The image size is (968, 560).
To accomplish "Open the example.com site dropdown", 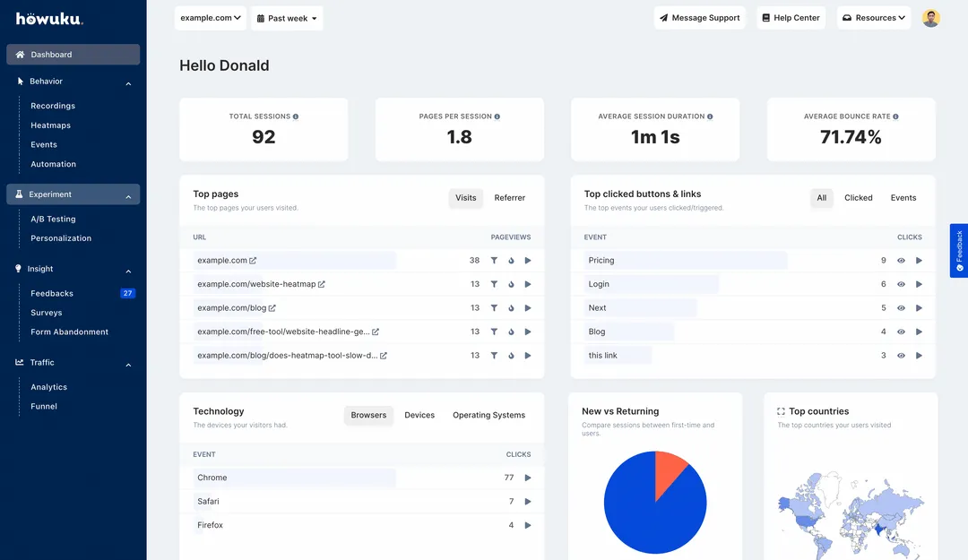I will pos(211,18).
